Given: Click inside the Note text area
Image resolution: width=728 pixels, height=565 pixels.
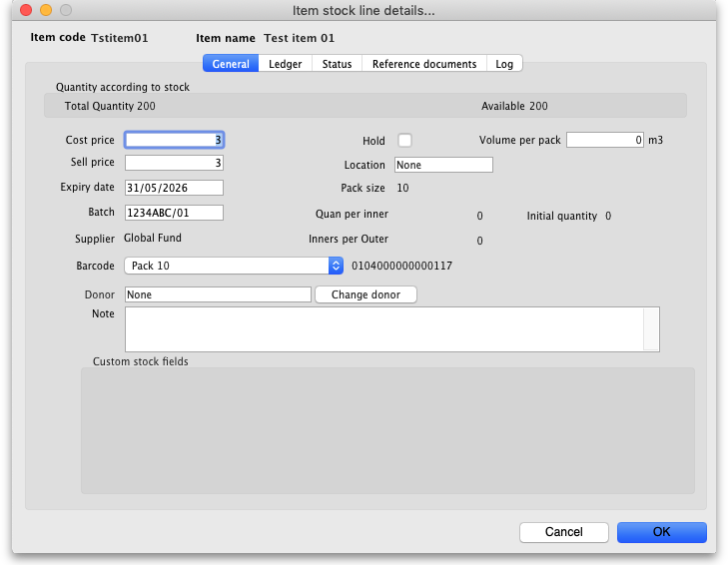Looking at the screenshot, I should 383,328.
